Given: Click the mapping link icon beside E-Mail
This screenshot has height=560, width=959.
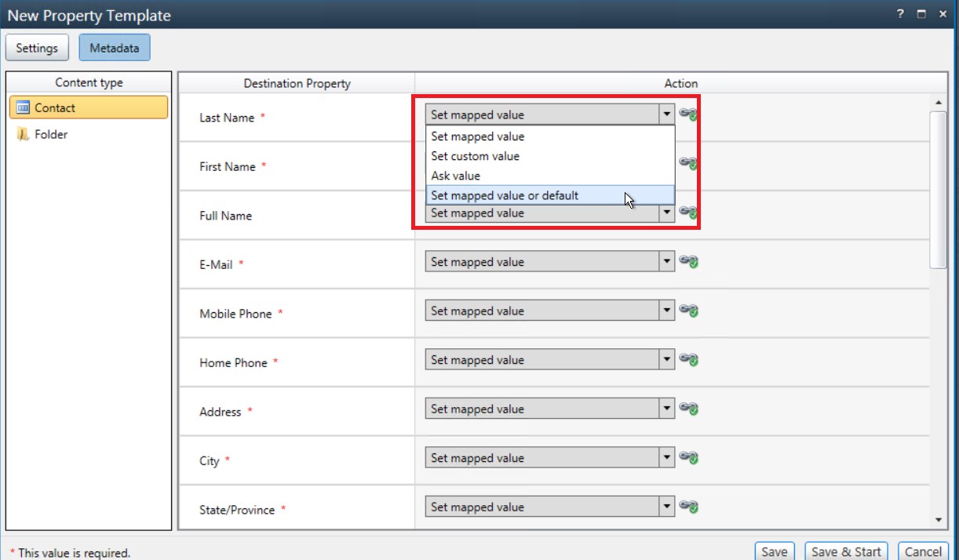Looking at the screenshot, I should point(687,261).
